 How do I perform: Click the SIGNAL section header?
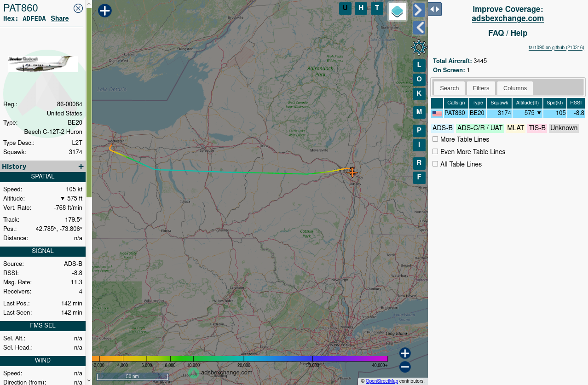click(x=43, y=251)
